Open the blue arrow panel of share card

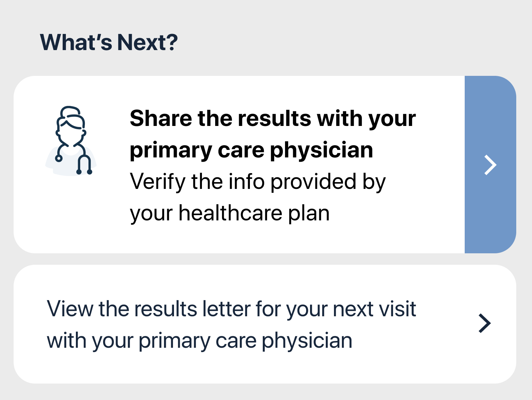[x=490, y=165]
